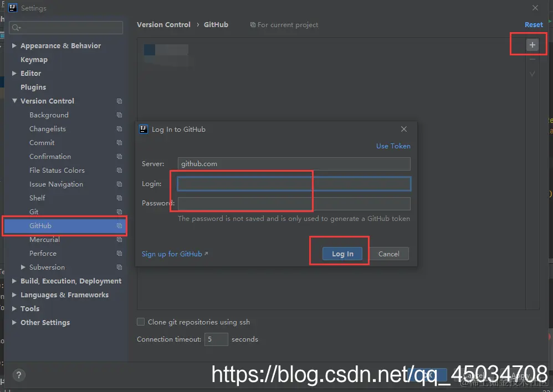This screenshot has height=392, width=553.
Task: Collapse the Version Control section
Action: pyautogui.click(x=14, y=101)
